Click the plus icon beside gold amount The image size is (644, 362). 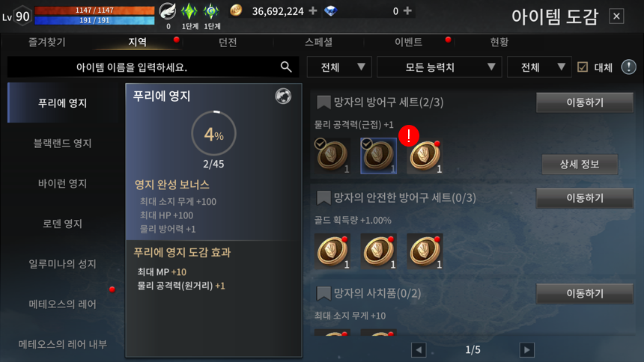[x=313, y=10]
